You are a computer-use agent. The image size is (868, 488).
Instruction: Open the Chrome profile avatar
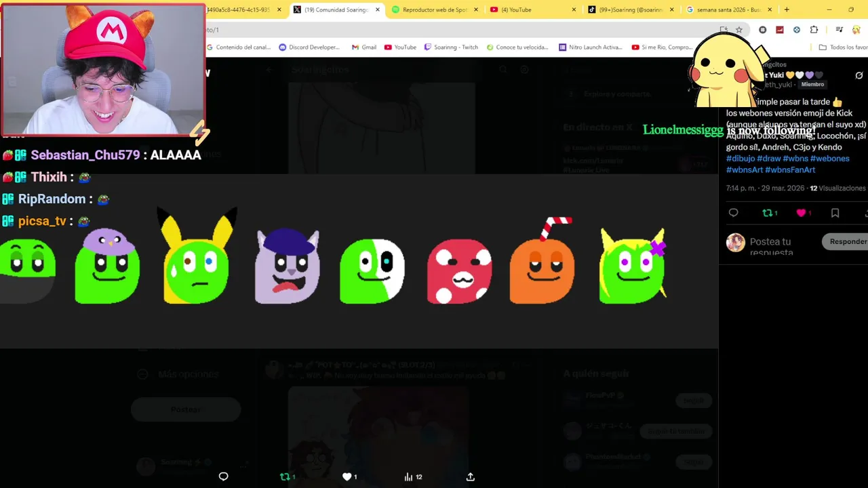(x=856, y=30)
